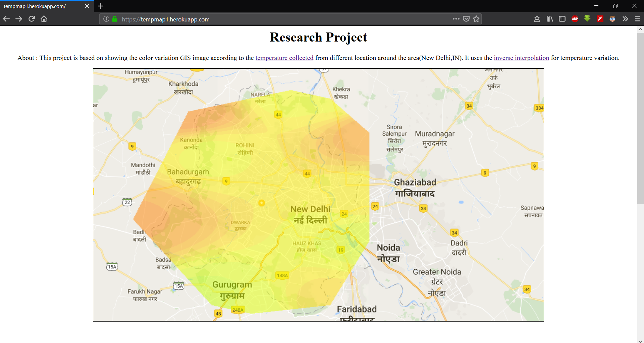The width and height of the screenshot is (644, 343).
Task: Click the scroll down arrow of page
Action: pos(640,341)
